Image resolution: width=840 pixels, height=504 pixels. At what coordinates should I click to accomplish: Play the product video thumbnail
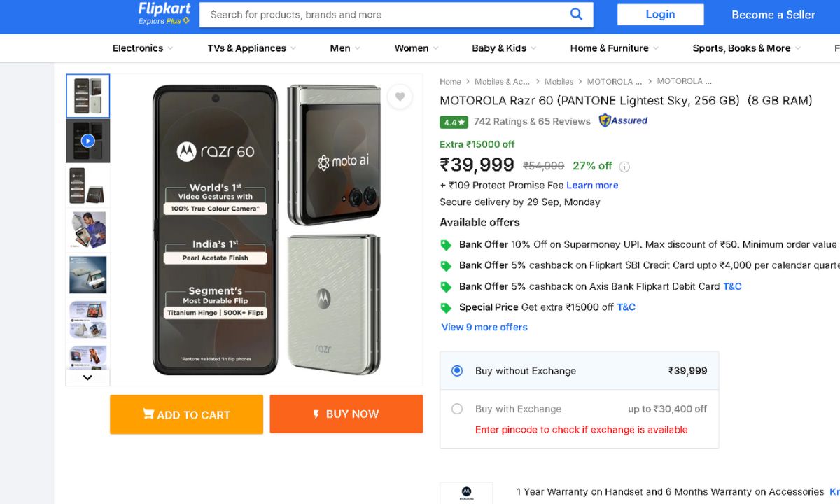[x=87, y=141]
